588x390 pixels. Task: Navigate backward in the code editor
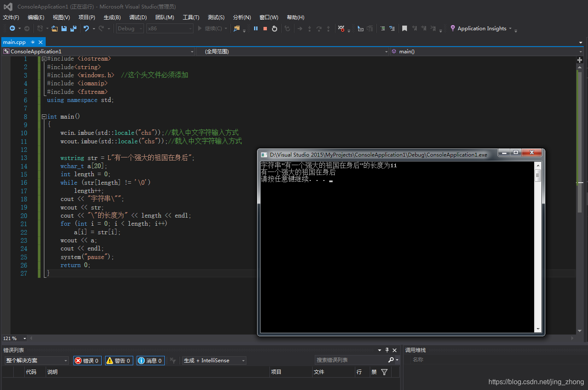12,28
